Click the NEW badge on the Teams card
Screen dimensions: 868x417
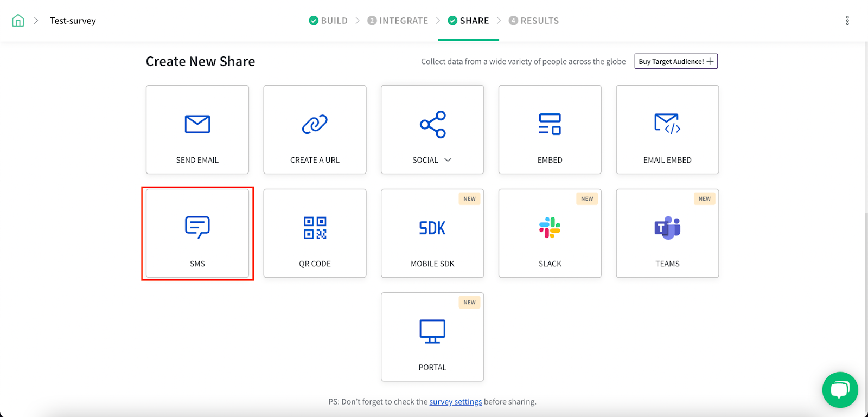(x=705, y=199)
